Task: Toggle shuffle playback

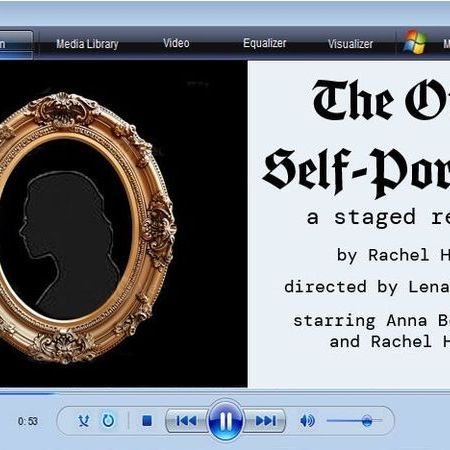Action: 83,421
